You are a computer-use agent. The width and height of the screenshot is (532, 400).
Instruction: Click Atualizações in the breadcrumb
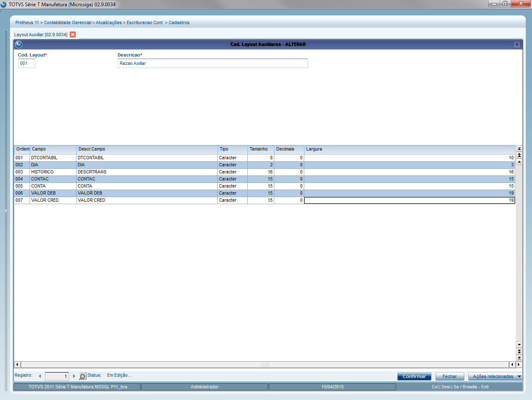pyautogui.click(x=108, y=22)
